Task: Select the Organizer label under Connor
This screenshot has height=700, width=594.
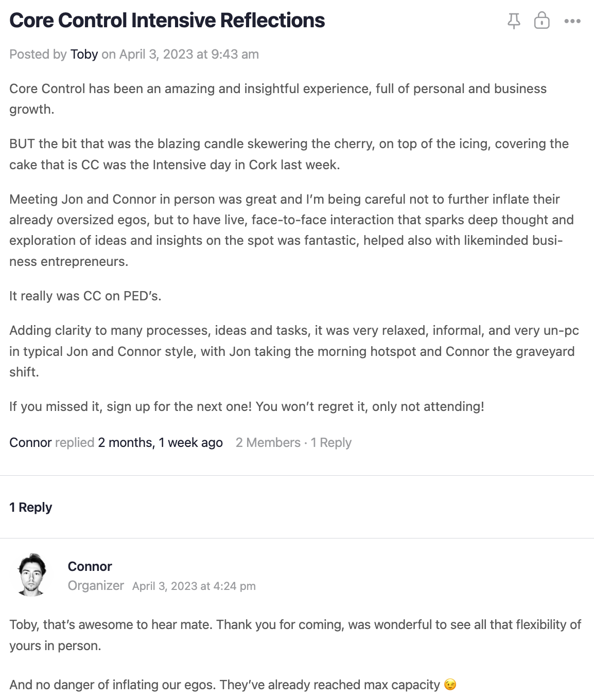Action: click(x=96, y=585)
